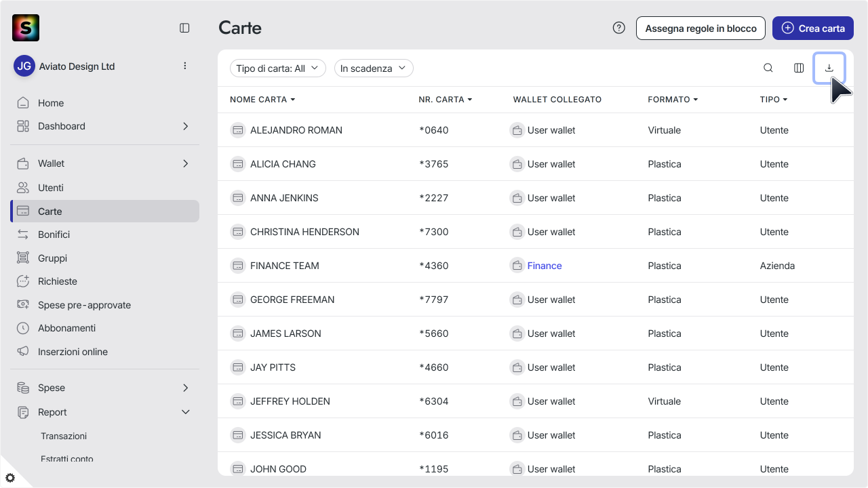Open the help question mark icon
The width and height of the screenshot is (868, 488).
pos(618,28)
